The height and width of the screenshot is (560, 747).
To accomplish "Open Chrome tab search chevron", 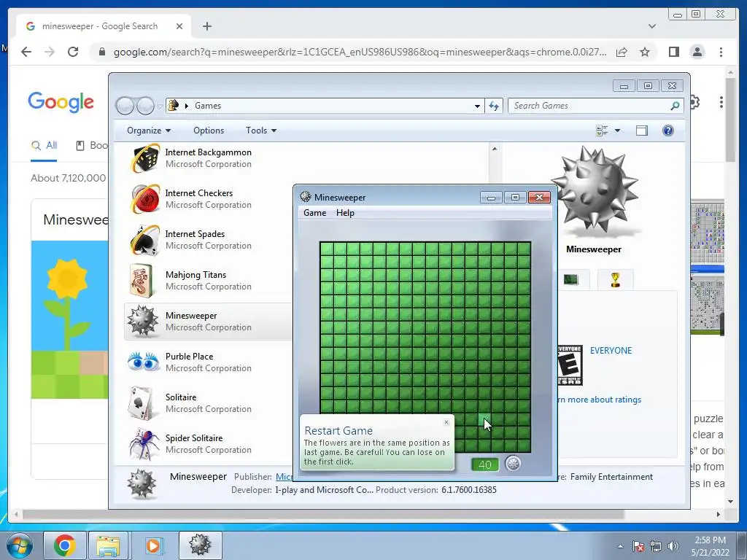I will [651, 26].
